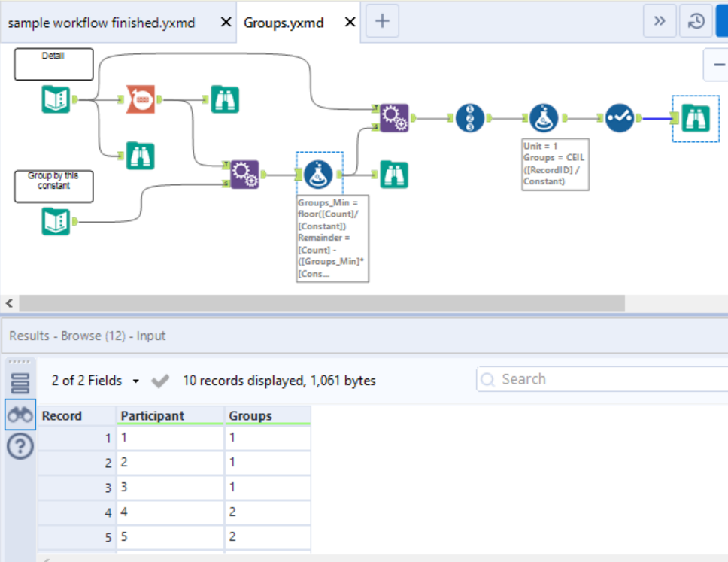
Task: Click the Record ID tool in the workflow
Action: point(471,117)
